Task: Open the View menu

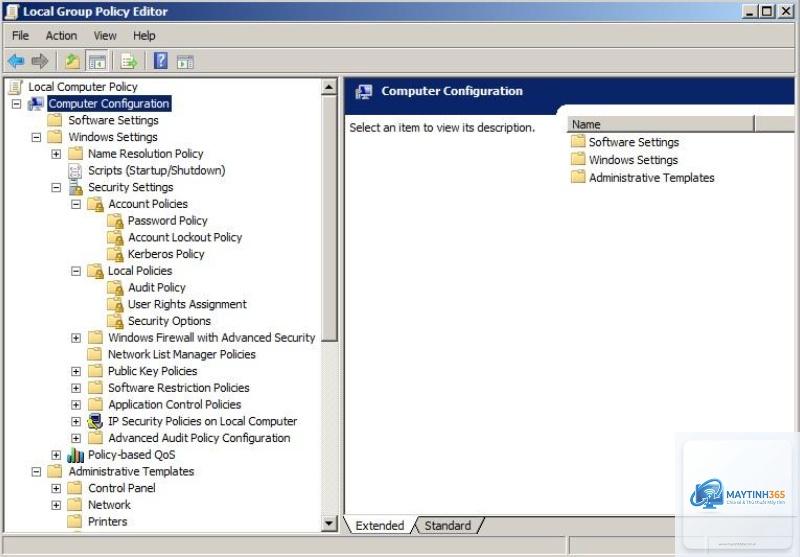Action: coord(105,36)
